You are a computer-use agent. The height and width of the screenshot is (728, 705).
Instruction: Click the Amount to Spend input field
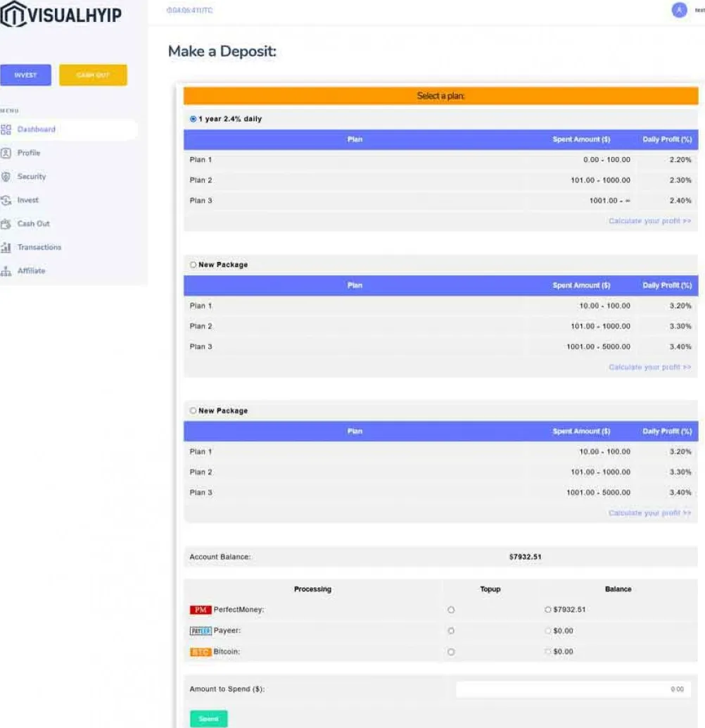pos(573,689)
